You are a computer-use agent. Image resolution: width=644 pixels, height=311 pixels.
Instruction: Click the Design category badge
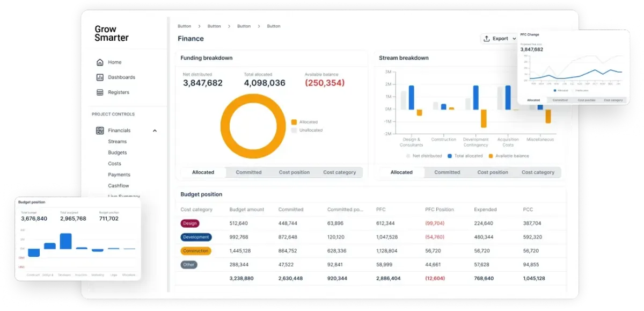tap(190, 223)
